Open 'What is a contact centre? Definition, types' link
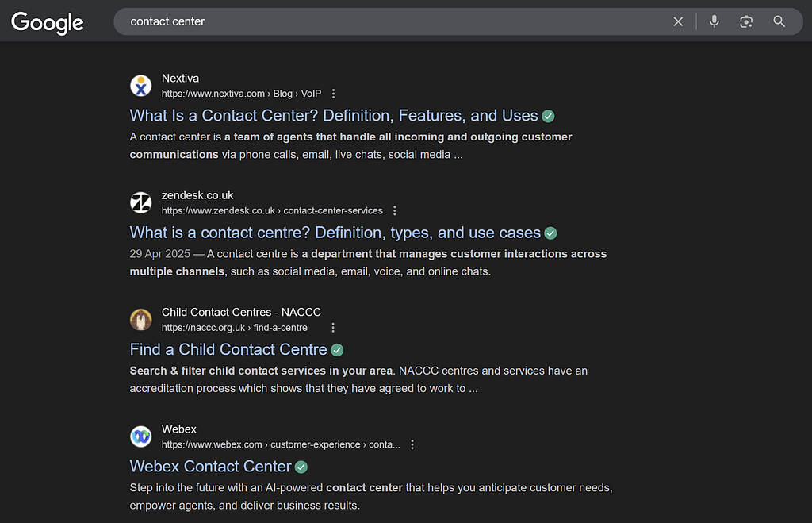812x523 pixels. (335, 233)
